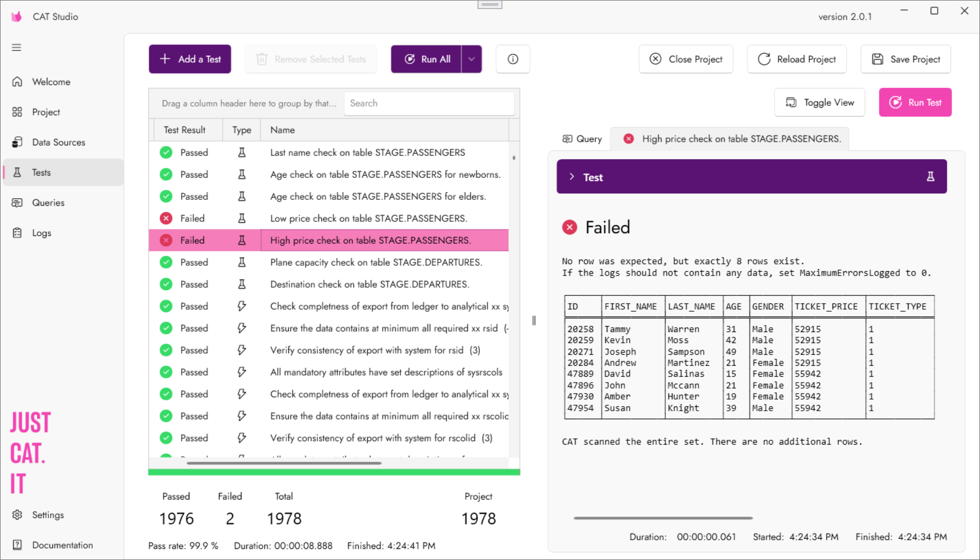980x560 pixels.
Task: Open the Logs page in sidebar
Action: click(41, 233)
